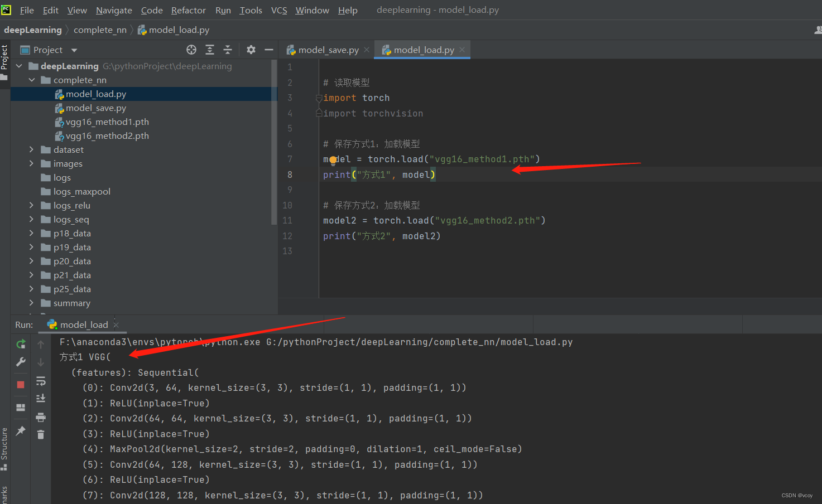Screen dimensions: 822x504
Task: Click Scroll to End icon in console
Action: tap(41, 398)
